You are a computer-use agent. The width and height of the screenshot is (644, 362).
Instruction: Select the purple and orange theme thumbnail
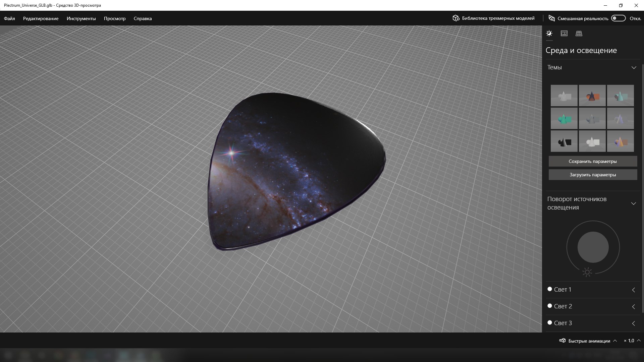pos(621,141)
